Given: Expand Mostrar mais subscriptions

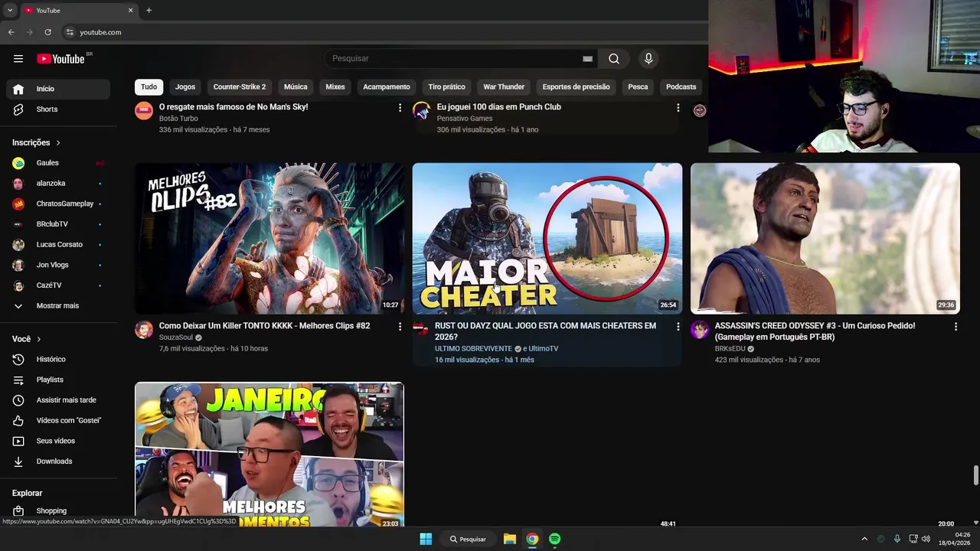Looking at the screenshot, I should tap(58, 306).
